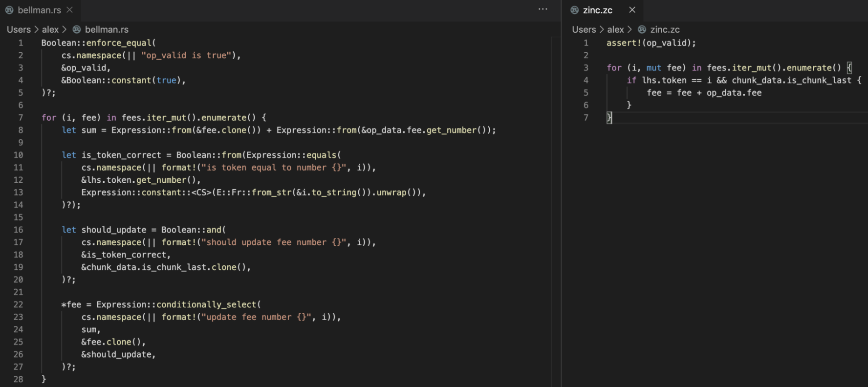
Task: Click the file icon on zinc.zc tab
Action: click(x=575, y=10)
